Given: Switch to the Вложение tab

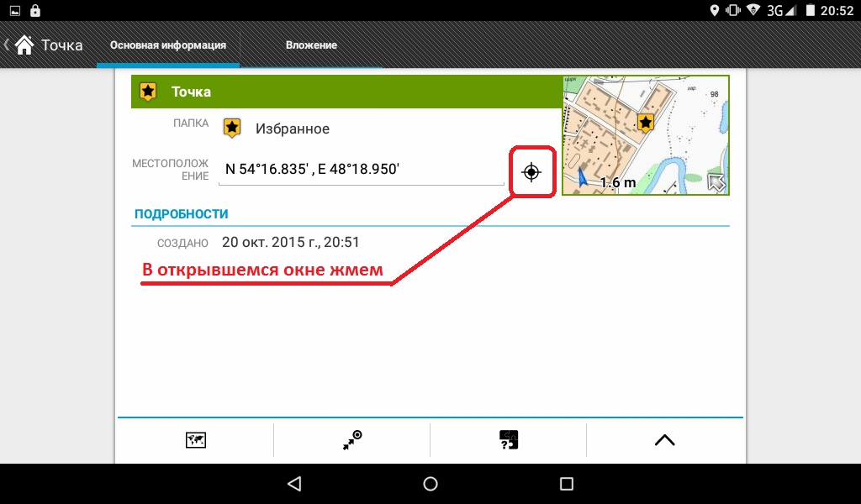Looking at the screenshot, I should tap(311, 45).
